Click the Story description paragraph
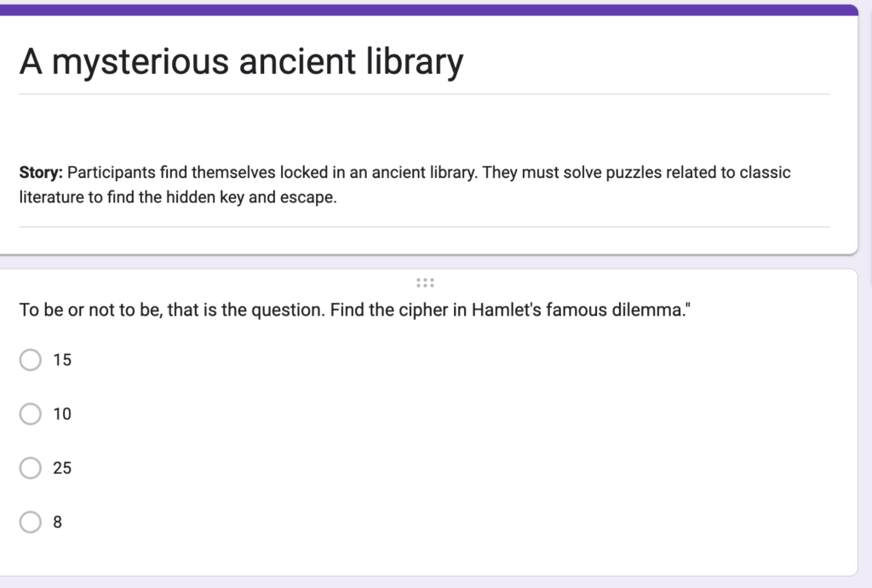The width and height of the screenshot is (872, 588). (x=404, y=184)
